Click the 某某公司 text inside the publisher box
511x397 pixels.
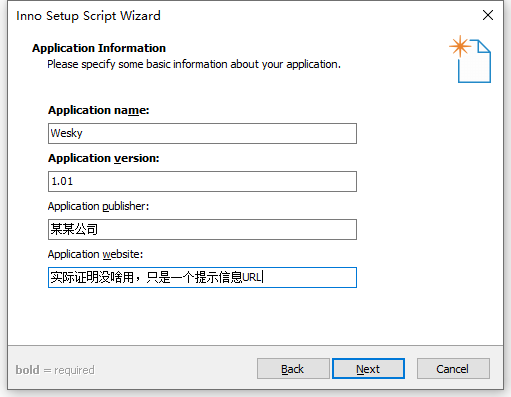[74, 229]
